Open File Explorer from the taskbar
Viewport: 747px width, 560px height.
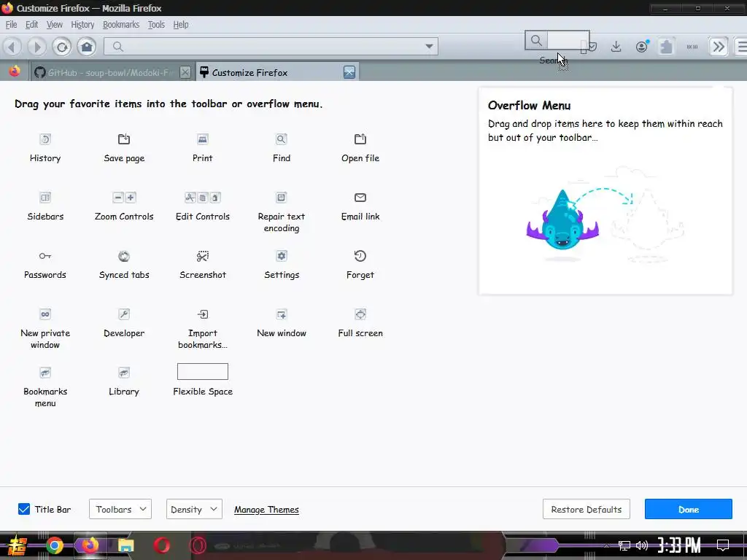pyautogui.click(x=125, y=545)
